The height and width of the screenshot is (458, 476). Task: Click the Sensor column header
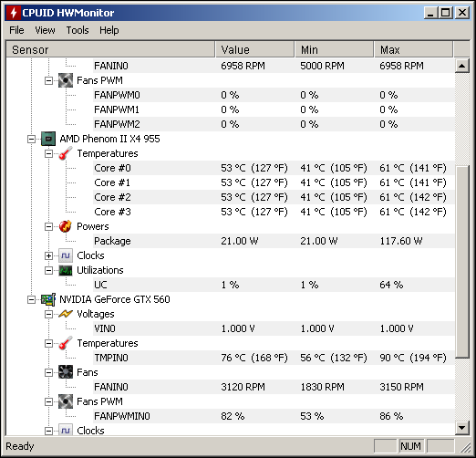tap(110, 49)
